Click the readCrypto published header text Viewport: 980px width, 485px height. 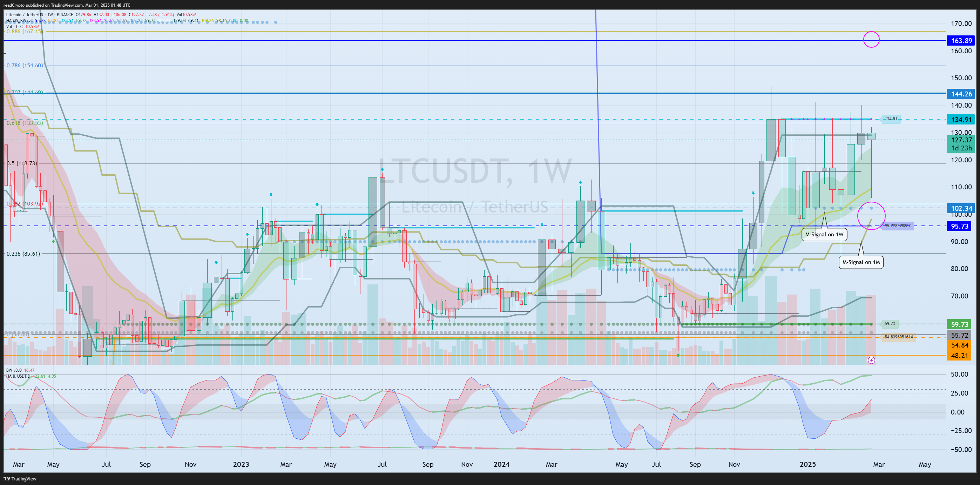(67, 5)
